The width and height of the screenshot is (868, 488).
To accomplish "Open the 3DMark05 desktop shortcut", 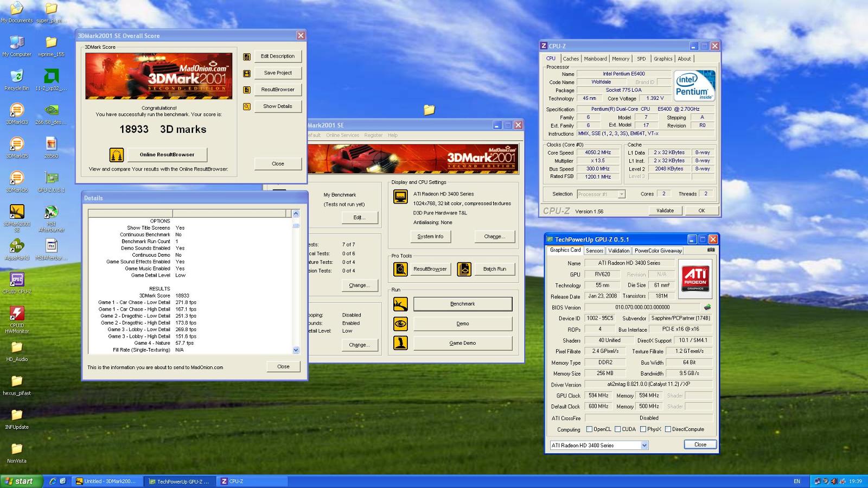I will click(x=17, y=146).
